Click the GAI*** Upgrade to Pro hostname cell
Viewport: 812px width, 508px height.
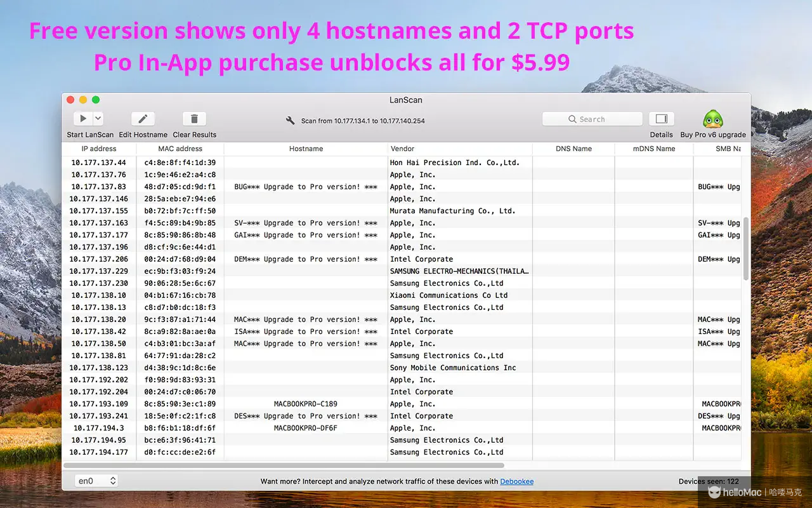click(306, 235)
